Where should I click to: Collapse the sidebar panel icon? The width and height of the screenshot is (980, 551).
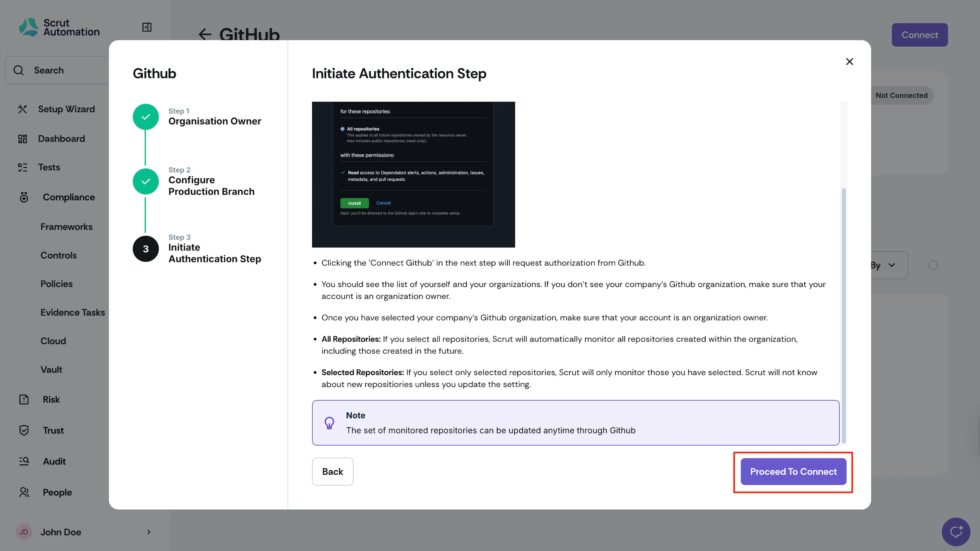(x=147, y=27)
